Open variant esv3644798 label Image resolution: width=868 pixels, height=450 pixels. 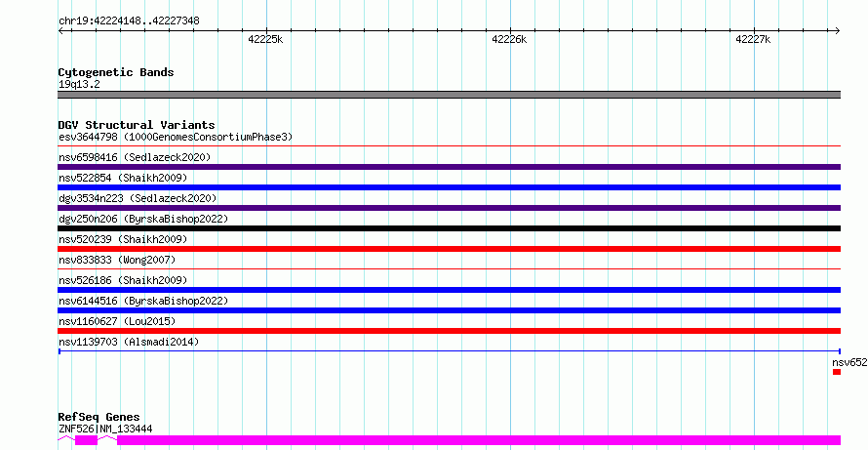pos(176,137)
